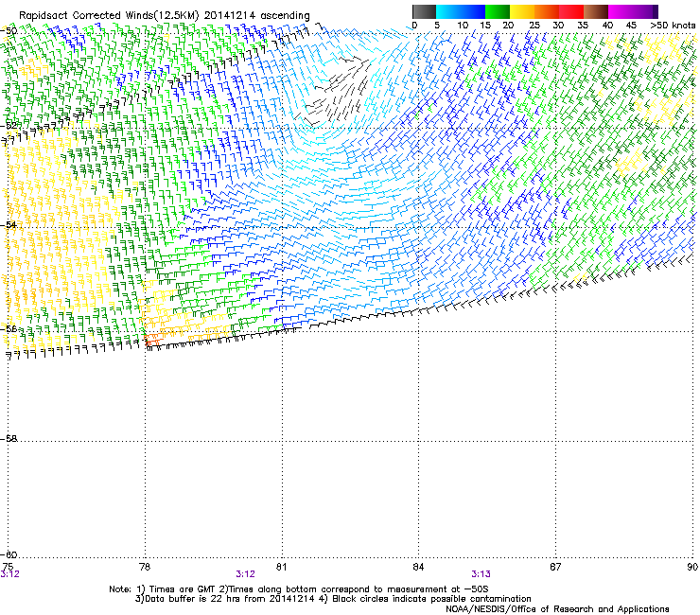Viewport: 700px width, 615px height.
Task: Click the 87 longitude label
Action: (555, 567)
